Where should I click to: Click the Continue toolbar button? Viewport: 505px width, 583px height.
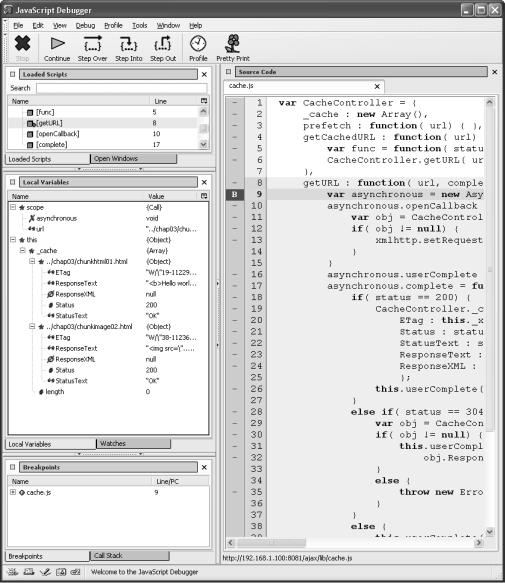[57, 49]
